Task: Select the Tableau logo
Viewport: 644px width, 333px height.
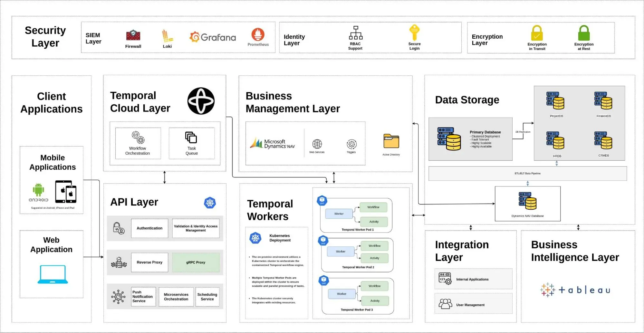Action: click(575, 290)
